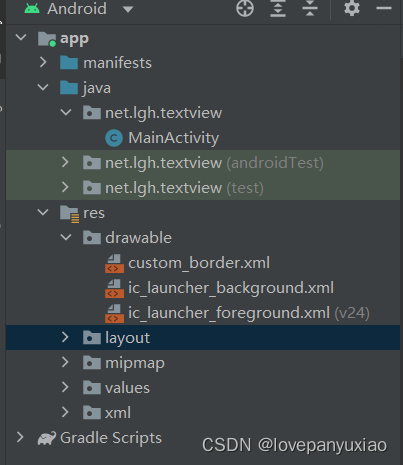403x465 pixels.
Task: Select custom_border.xml file
Action: coord(199,263)
